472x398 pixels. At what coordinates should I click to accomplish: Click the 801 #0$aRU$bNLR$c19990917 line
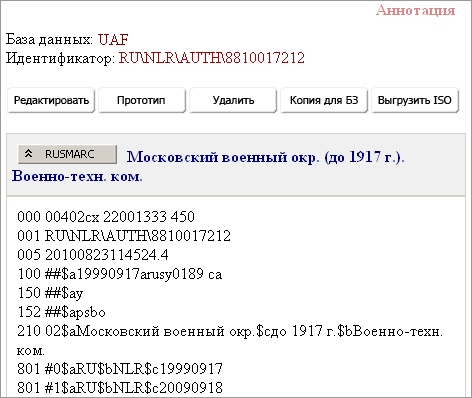120,369
